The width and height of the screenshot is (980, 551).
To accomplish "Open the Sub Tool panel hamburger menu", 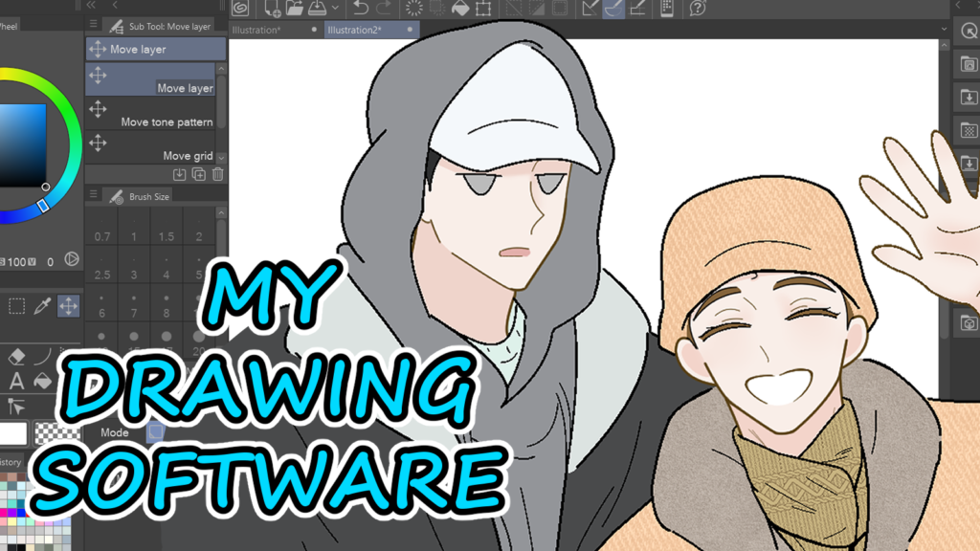I will tap(93, 26).
